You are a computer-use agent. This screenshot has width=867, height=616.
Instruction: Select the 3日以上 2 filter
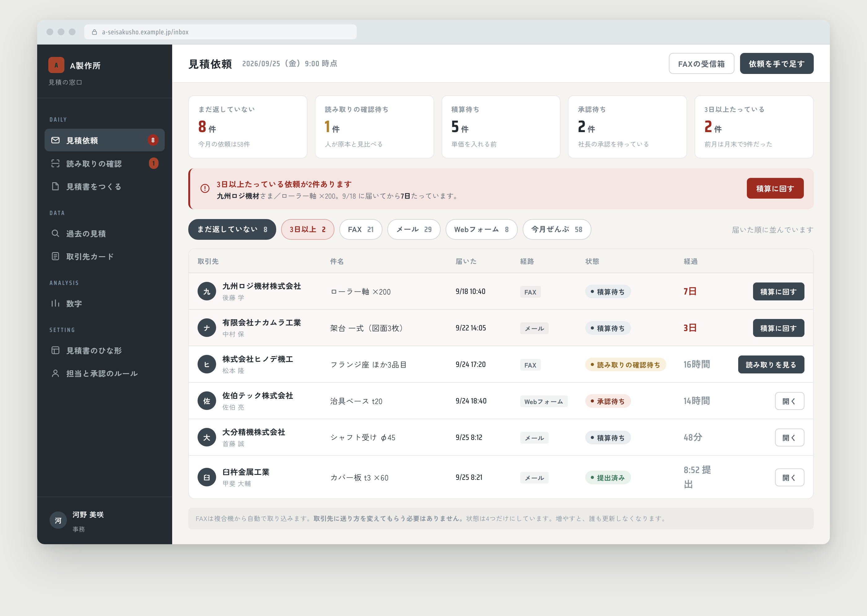tap(307, 230)
